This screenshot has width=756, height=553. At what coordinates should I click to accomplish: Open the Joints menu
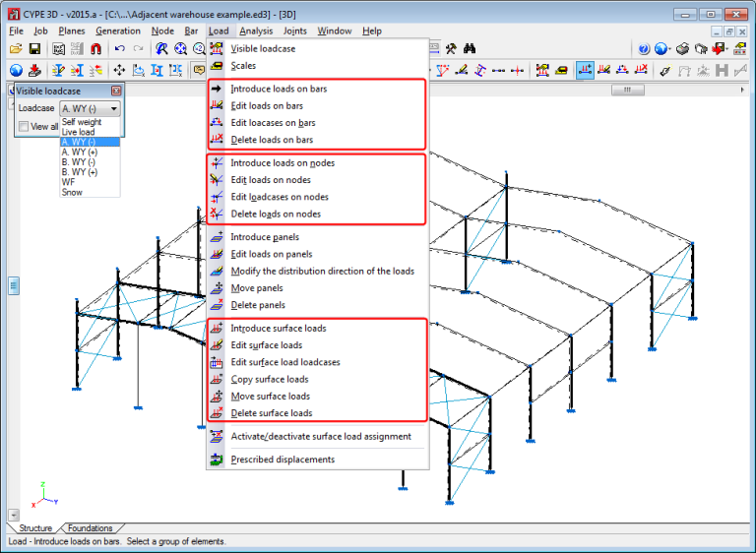(294, 31)
